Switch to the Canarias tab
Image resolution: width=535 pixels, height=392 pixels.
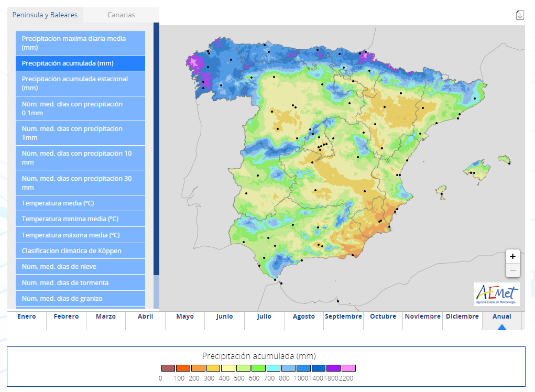(121, 15)
